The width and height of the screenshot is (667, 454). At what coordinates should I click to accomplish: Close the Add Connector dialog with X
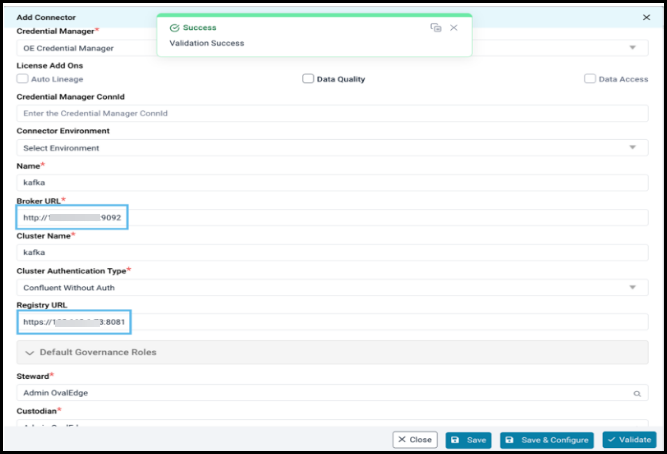tap(645, 18)
